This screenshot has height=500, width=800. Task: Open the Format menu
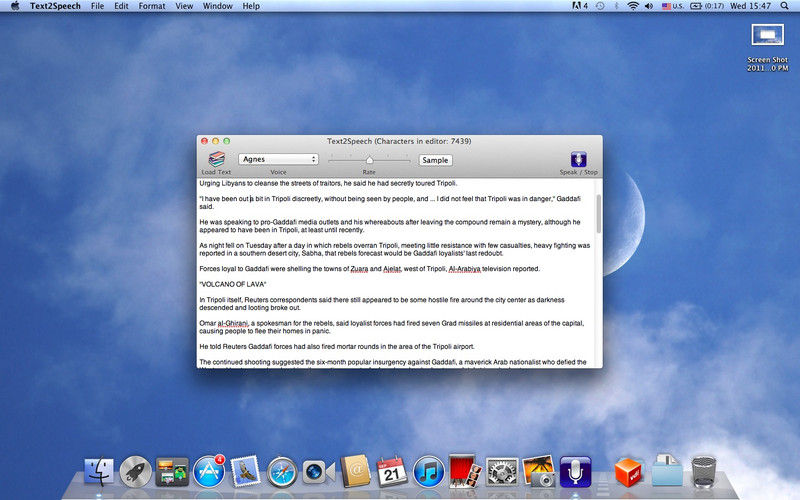pos(152,6)
